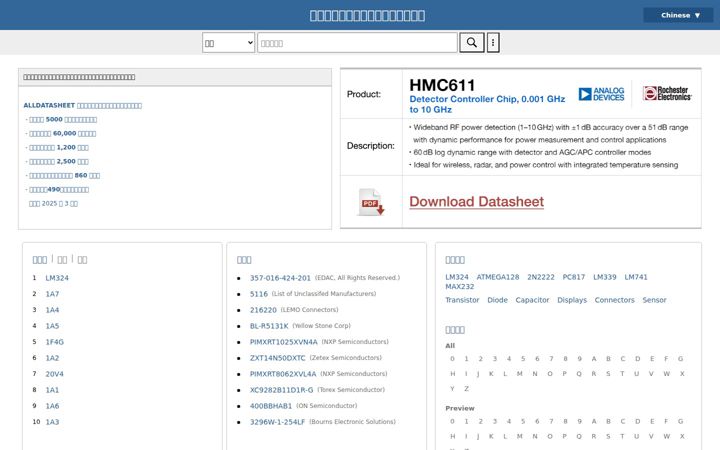Open 1A1 in the ranked list

click(x=52, y=390)
